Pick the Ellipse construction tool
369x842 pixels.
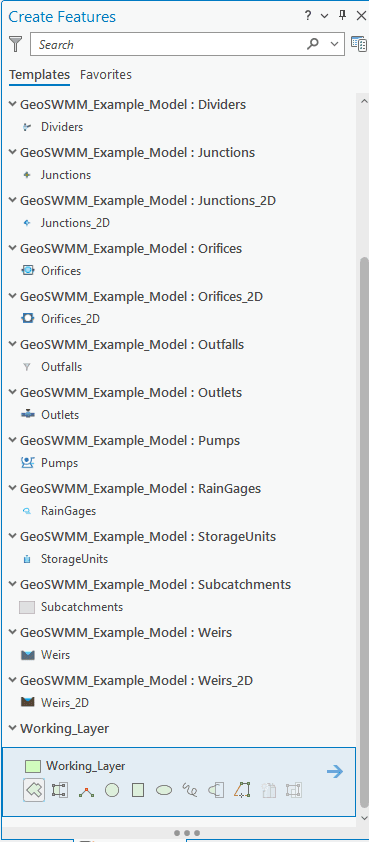164,790
